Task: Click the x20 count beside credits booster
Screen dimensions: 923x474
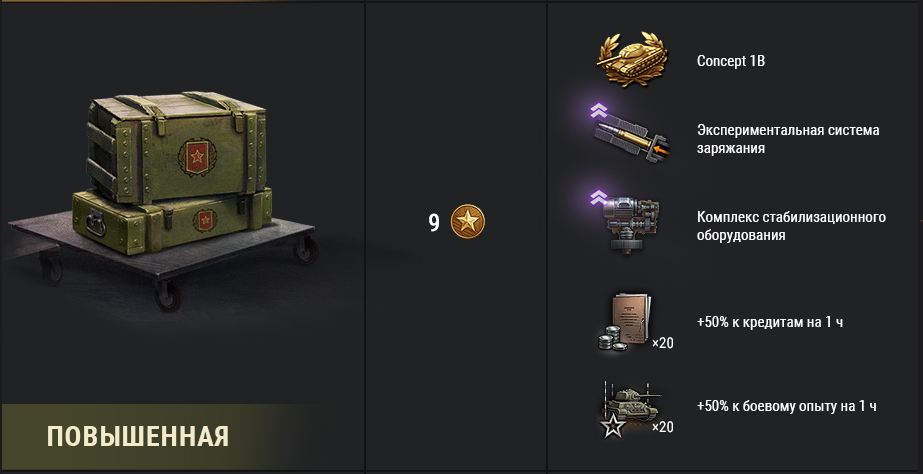Action: [663, 343]
